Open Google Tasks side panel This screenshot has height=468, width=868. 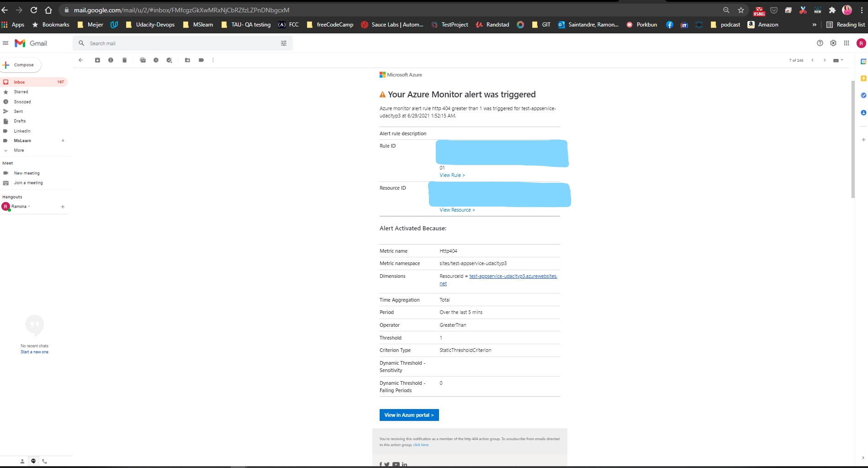click(x=863, y=96)
